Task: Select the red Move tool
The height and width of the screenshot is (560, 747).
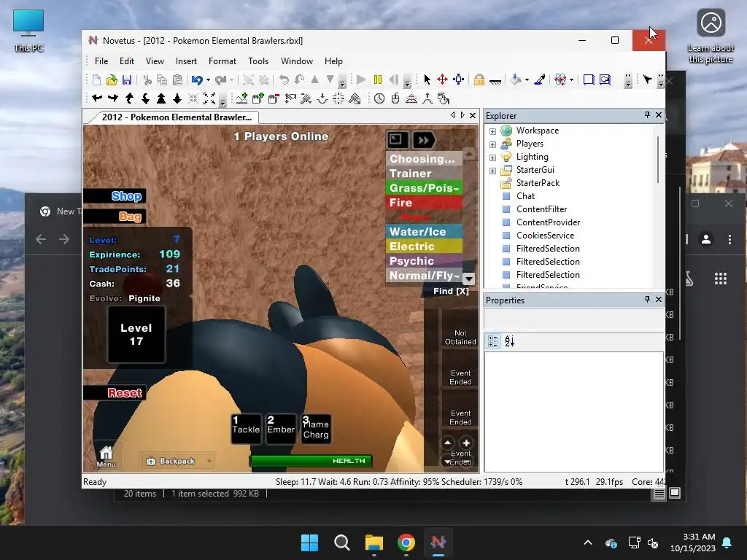Action: pyautogui.click(x=443, y=79)
